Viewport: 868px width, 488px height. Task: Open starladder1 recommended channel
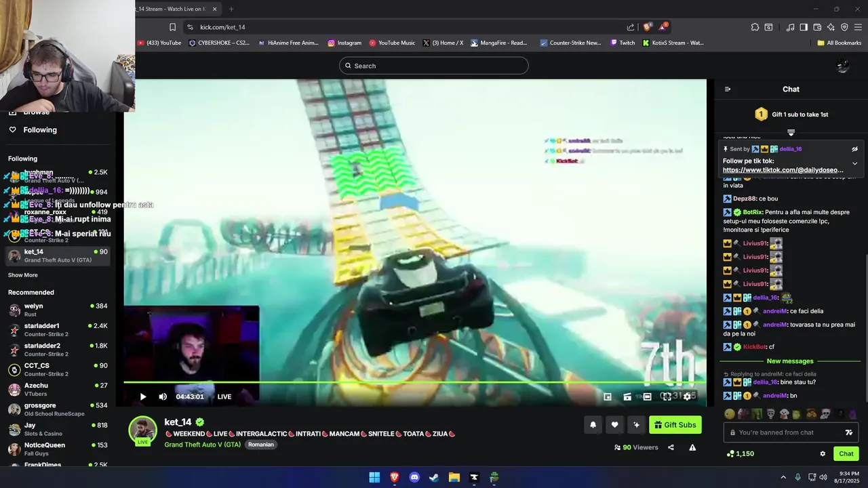coord(58,330)
